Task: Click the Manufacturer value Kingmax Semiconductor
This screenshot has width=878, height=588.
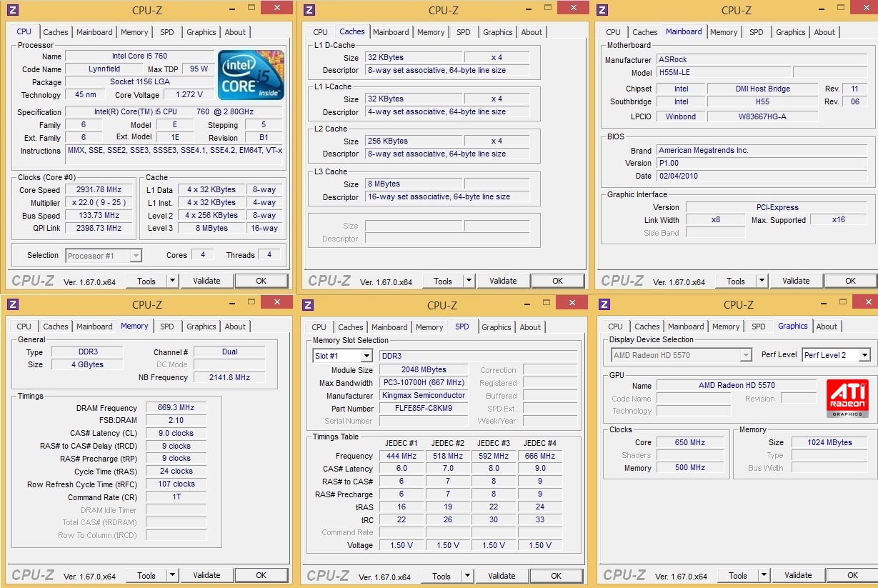Action: click(424, 396)
